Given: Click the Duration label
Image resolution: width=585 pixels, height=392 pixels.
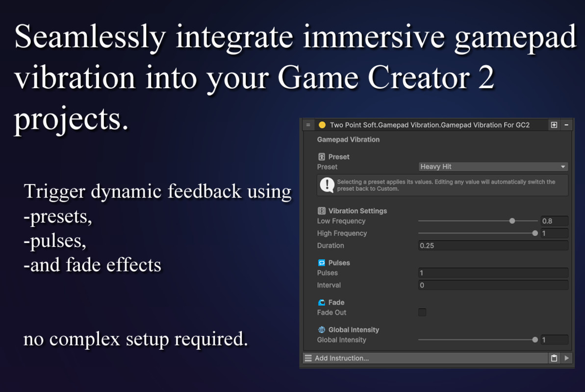Looking at the screenshot, I should (331, 245).
